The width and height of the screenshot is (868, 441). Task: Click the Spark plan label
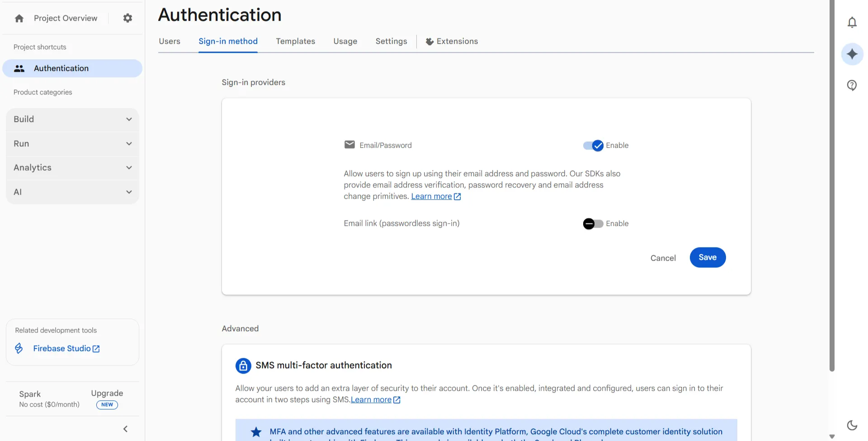(30, 394)
